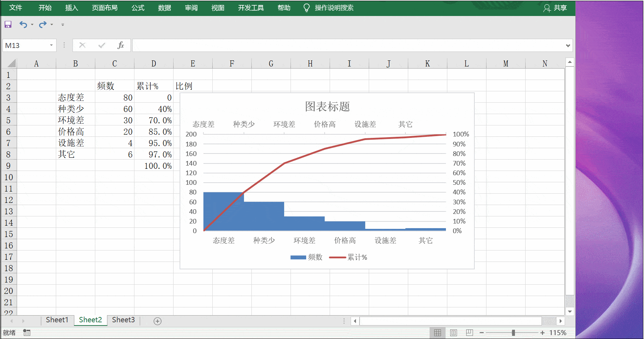Switch to Page Layout view
644x339 pixels.
coord(453,333)
